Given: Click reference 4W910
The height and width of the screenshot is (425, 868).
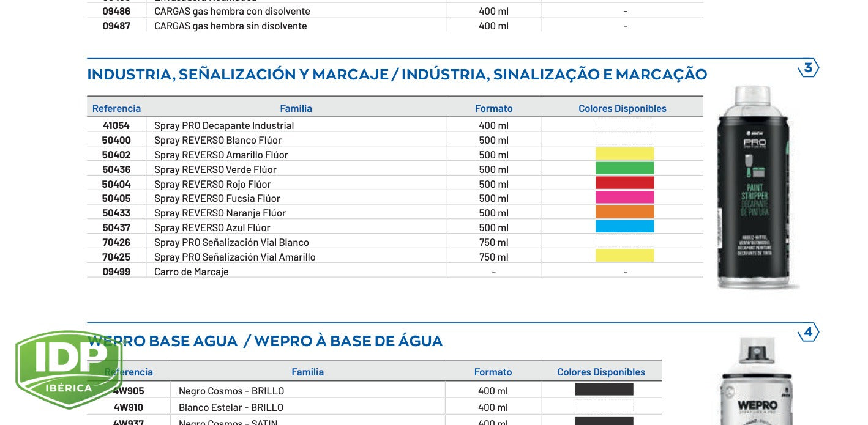Looking at the screenshot, I should coord(129,407).
